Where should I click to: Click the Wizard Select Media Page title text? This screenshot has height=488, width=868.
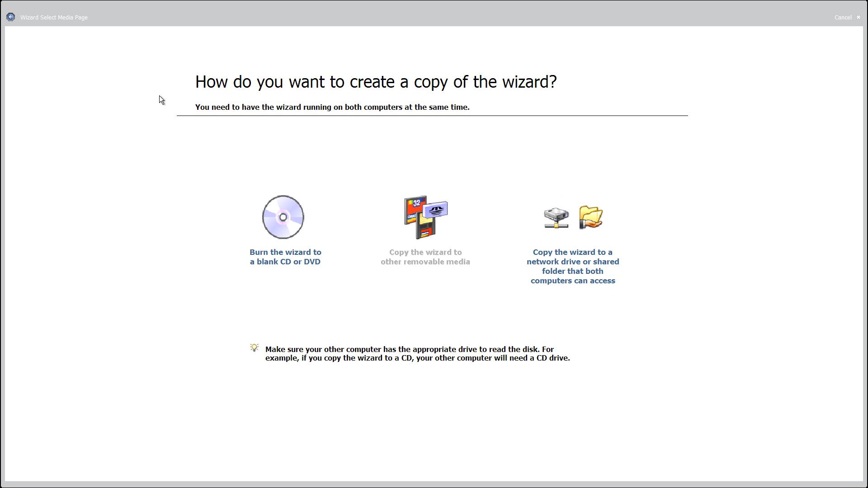pos(54,17)
